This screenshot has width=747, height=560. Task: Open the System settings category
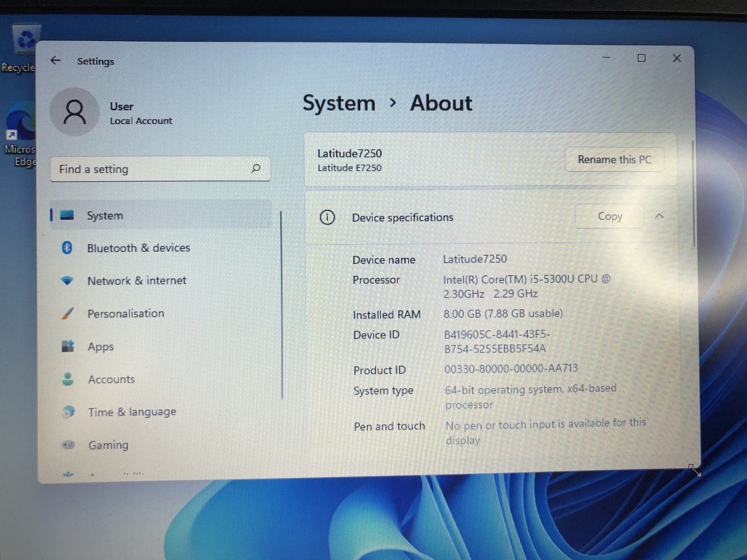pos(161,215)
